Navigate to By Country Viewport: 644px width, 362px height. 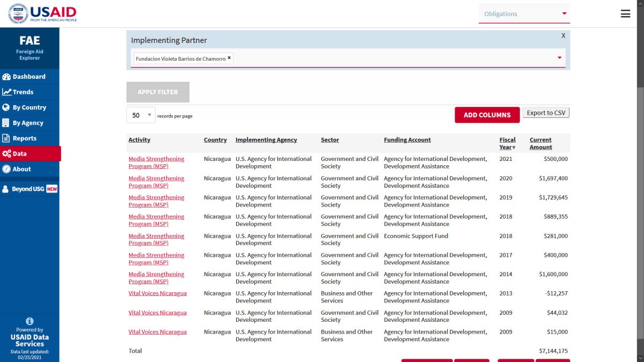pyautogui.click(x=30, y=107)
